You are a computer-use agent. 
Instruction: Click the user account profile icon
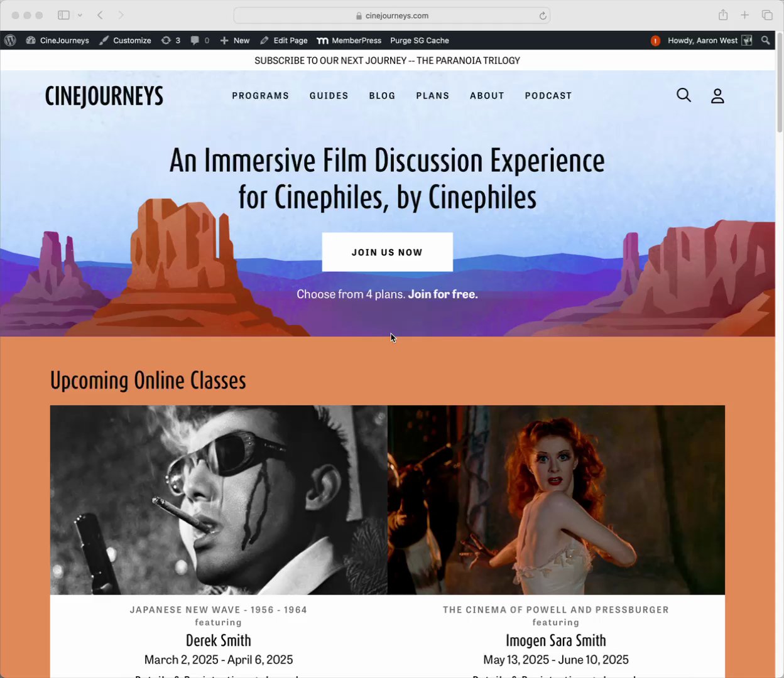pos(717,95)
